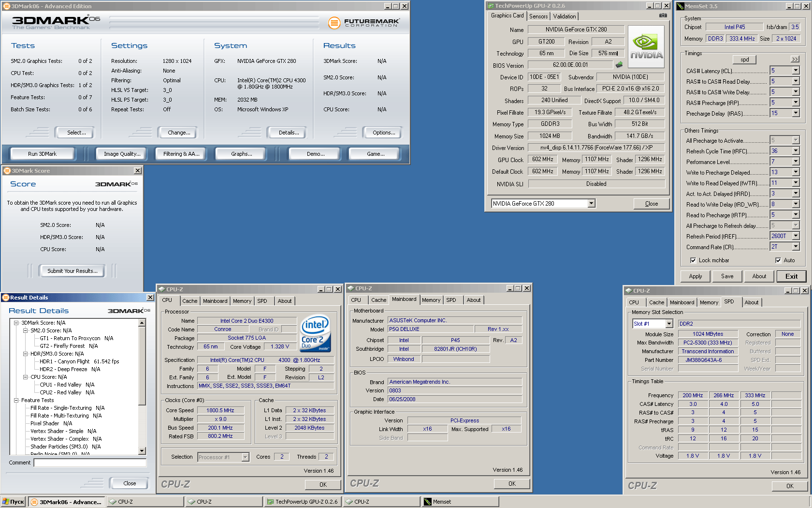The height and width of the screenshot is (508, 812).
Task: Click the Result Details window title icon
Action: (6, 298)
